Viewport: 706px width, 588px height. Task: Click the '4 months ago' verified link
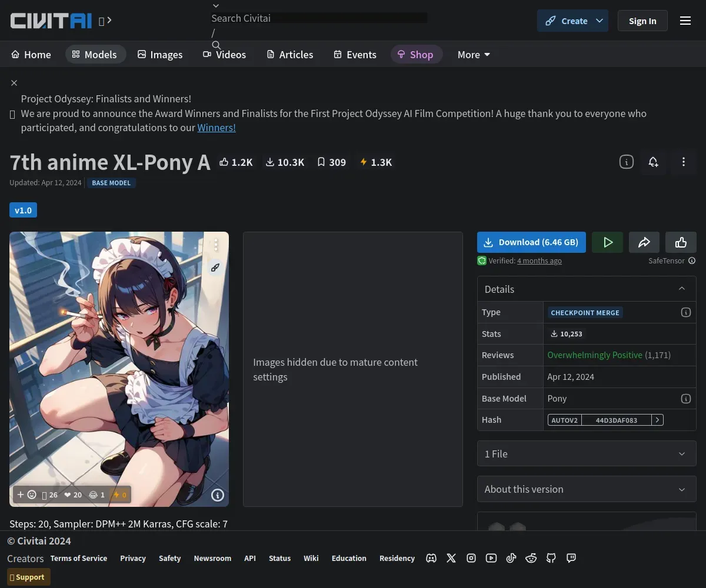coord(540,260)
